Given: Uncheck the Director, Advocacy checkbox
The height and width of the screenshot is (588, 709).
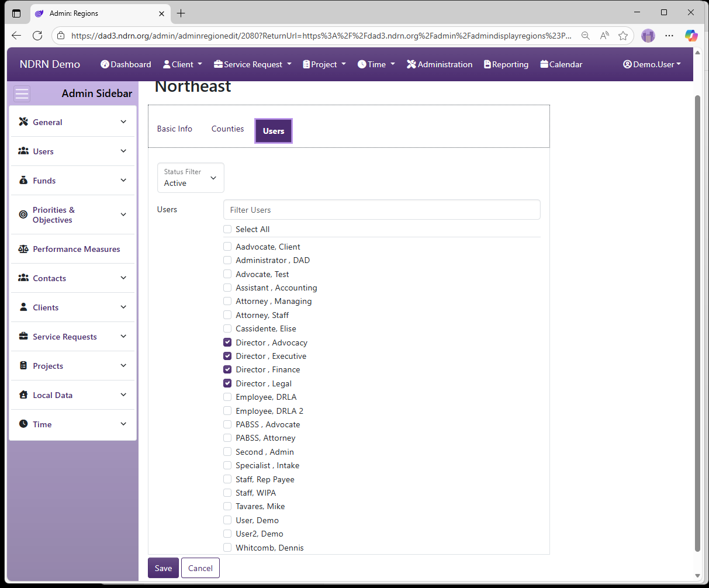Looking at the screenshot, I should pos(227,343).
